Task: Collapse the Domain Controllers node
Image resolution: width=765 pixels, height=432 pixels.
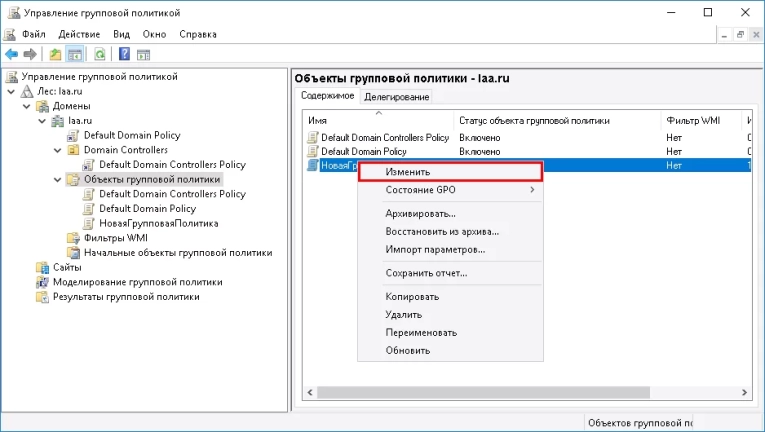Action: 59,150
